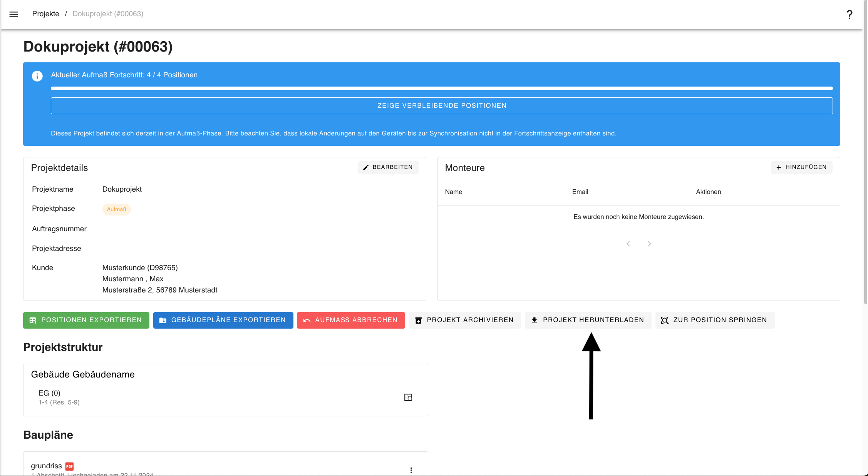The width and height of the screenshot is (868, 476).
Task: Click the info icon in blue banner
Action: tap(37, 76)
